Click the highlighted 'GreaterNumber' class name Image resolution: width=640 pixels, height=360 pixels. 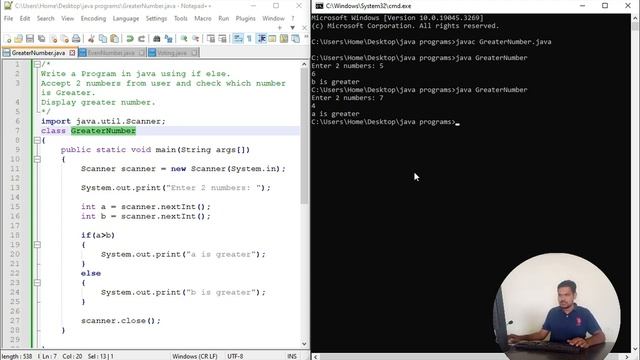(x=103, y=131)
